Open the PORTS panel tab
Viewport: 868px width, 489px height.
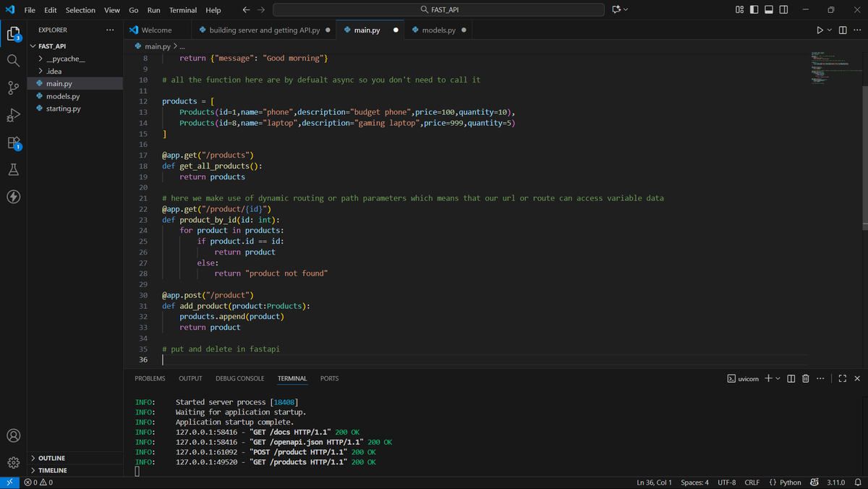[329, 378]
